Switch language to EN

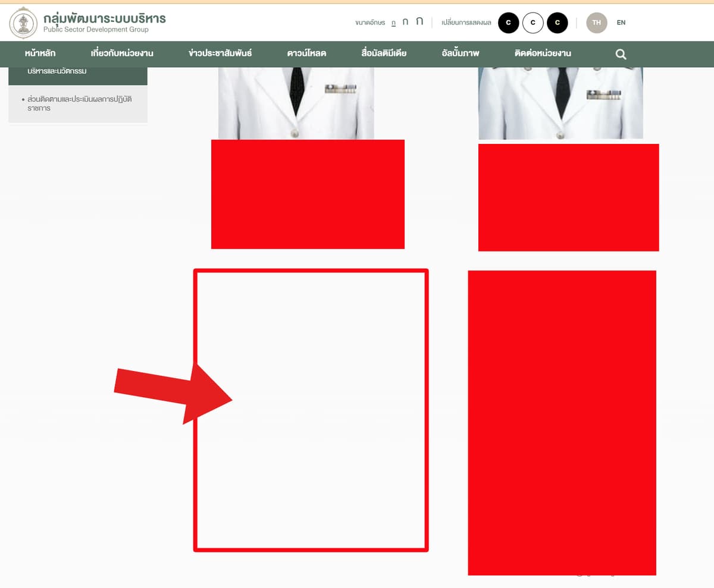[x=621, y=23]
